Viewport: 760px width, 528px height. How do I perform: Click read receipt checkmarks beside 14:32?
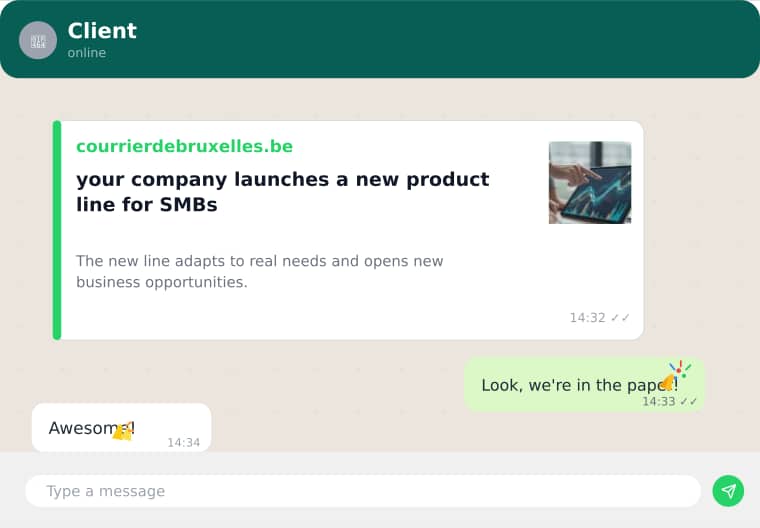[620, 318]
